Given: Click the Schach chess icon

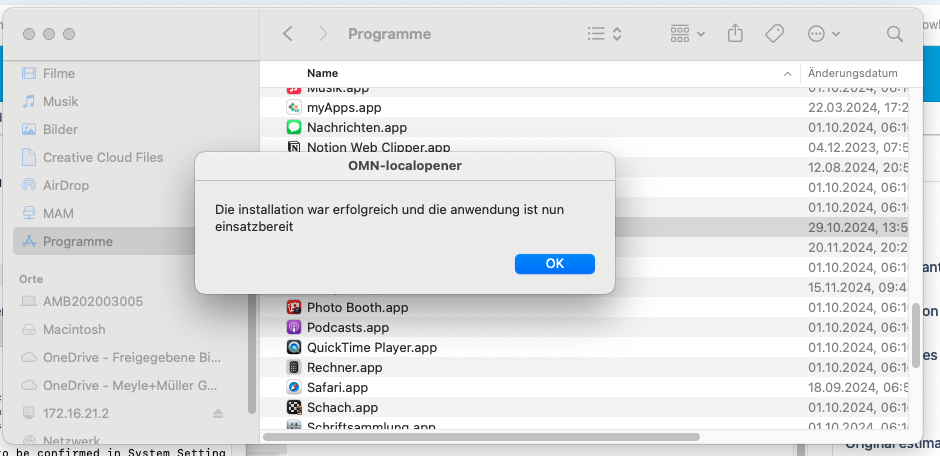Looking at the screenshot, I should tap(294, 407).
